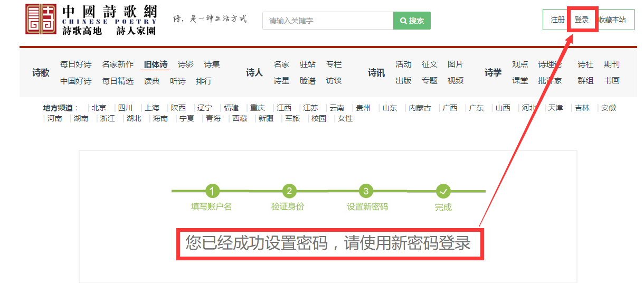The image size is (644, 283).
Task: Click the keyword search input field
Action: (x=327, y=21)
